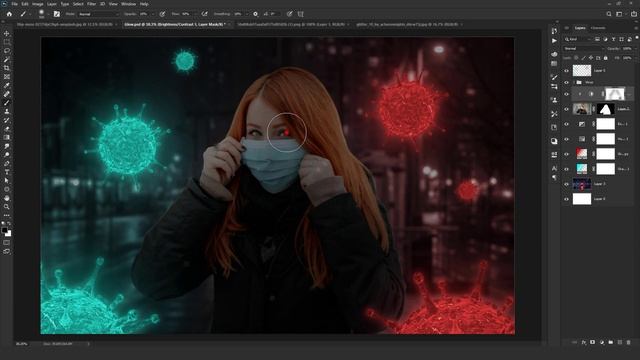Create new adjustment layer button
This screenshot has height=360, width=640.
tap(602, 342)
